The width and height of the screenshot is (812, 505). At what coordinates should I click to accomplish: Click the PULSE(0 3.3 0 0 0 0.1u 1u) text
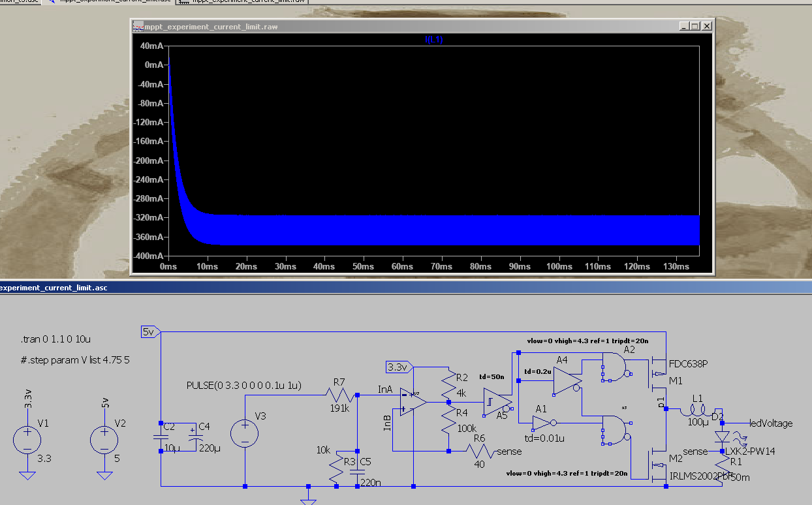[243, 386]
